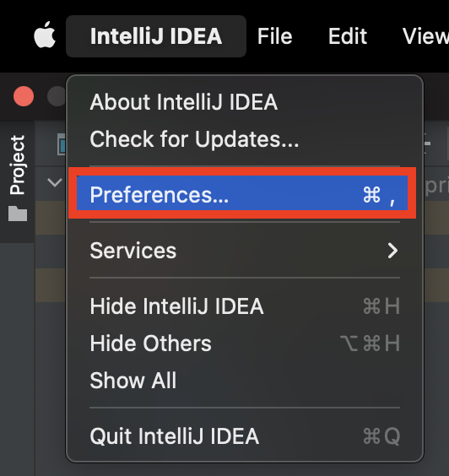Open the Apple menu logo
Viewport: 449px width, 476px height.
45,35
